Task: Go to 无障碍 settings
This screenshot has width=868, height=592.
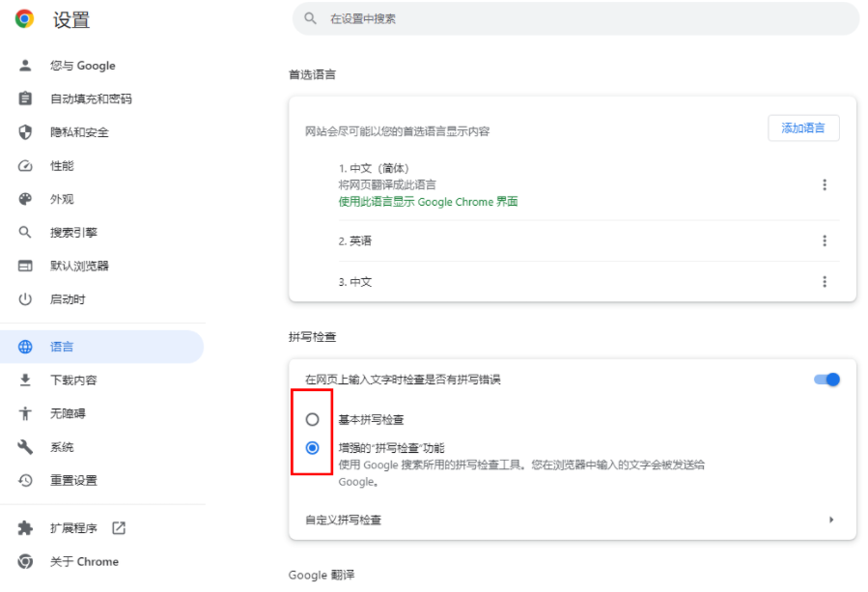Action: (101, 413)
